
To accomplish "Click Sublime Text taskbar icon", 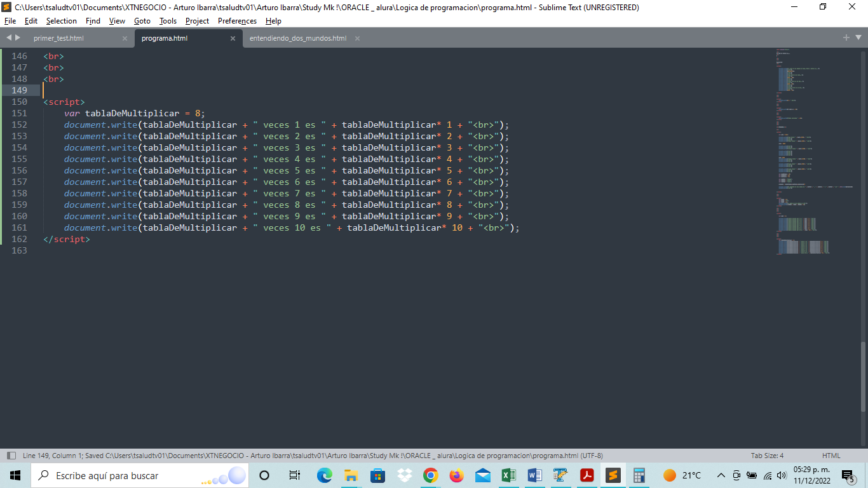I will point(613,475).
